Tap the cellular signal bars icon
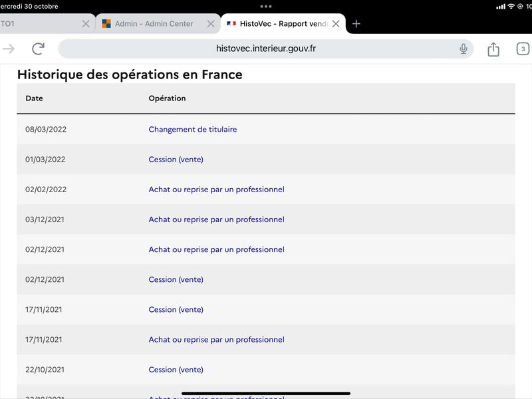 (501, 7)
